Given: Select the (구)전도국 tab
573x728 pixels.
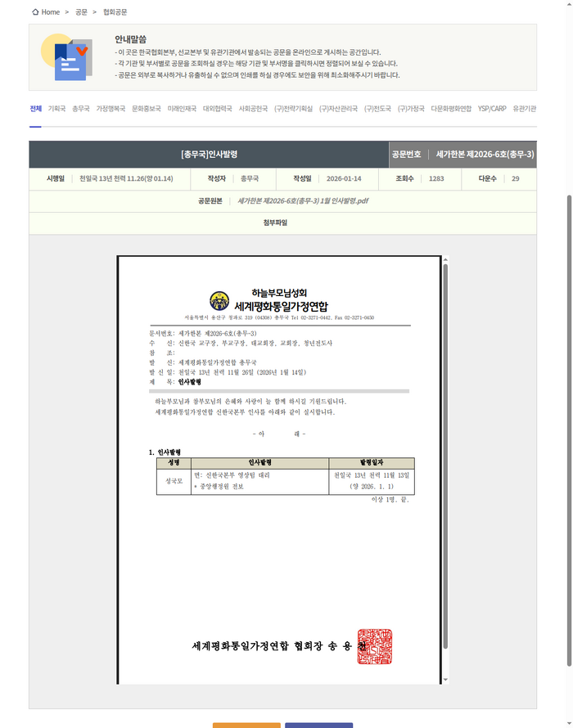Looking at the screenshot, I should [377, 109].
